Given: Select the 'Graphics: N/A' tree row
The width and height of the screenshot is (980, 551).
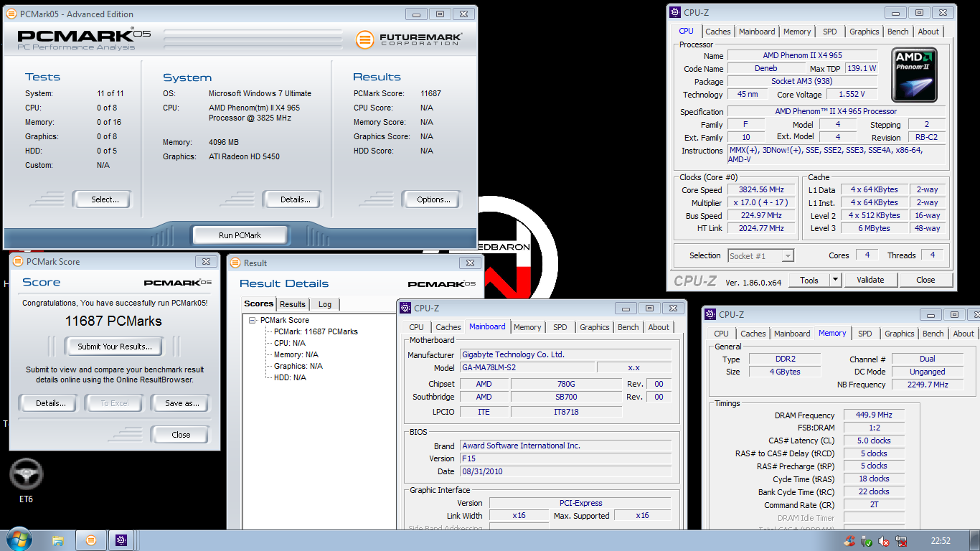Looking at the screenshot, I should pos(298,366).
